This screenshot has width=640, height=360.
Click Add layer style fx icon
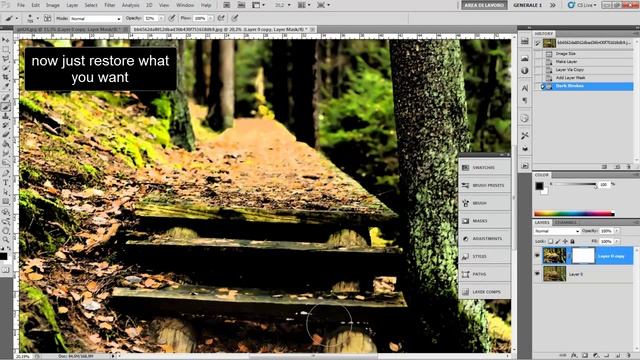coord(574,356)
